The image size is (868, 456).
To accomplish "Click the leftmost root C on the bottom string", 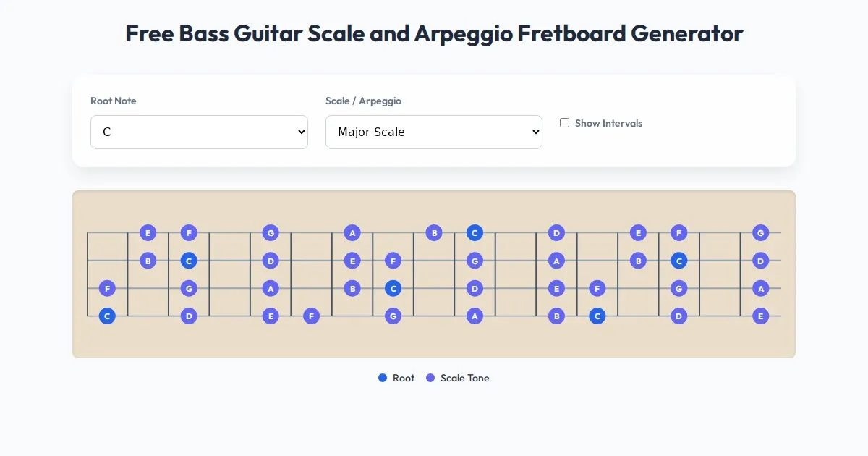I will [x=107, y=316].
